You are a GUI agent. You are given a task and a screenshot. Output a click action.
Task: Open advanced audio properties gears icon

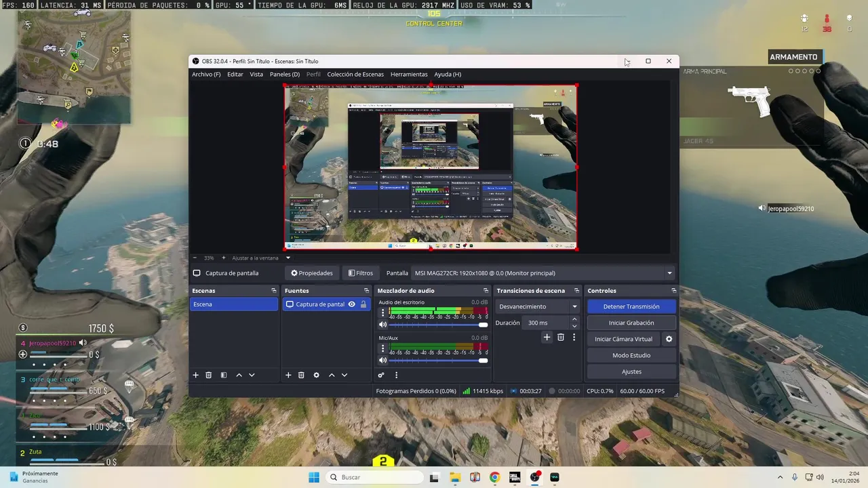(x=381, y=375)
